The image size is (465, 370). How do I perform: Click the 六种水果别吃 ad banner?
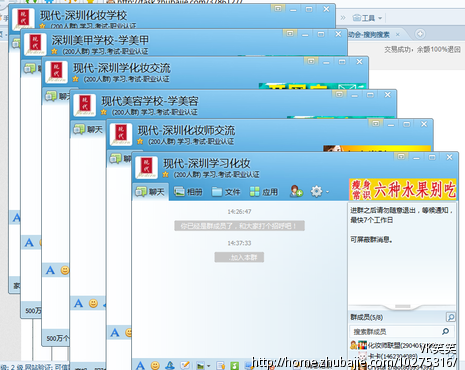click(402, 189)
